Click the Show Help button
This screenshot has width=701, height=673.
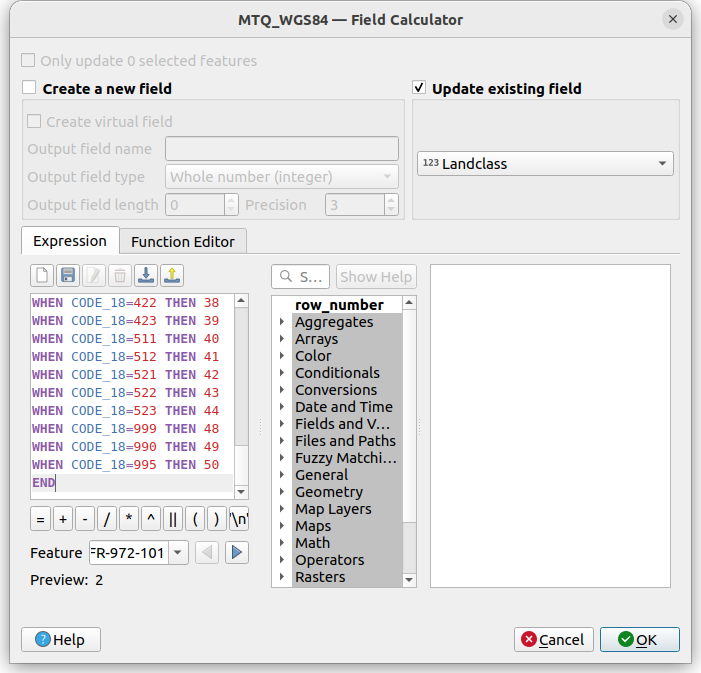[x=376, y=277]
